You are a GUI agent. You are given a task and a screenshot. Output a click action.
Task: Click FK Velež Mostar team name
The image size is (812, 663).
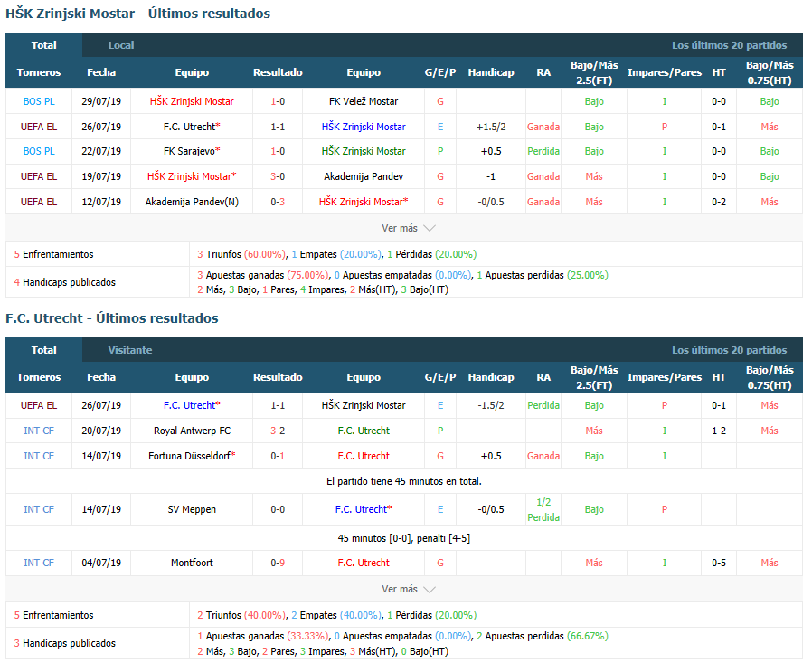(x=364, y=101)
